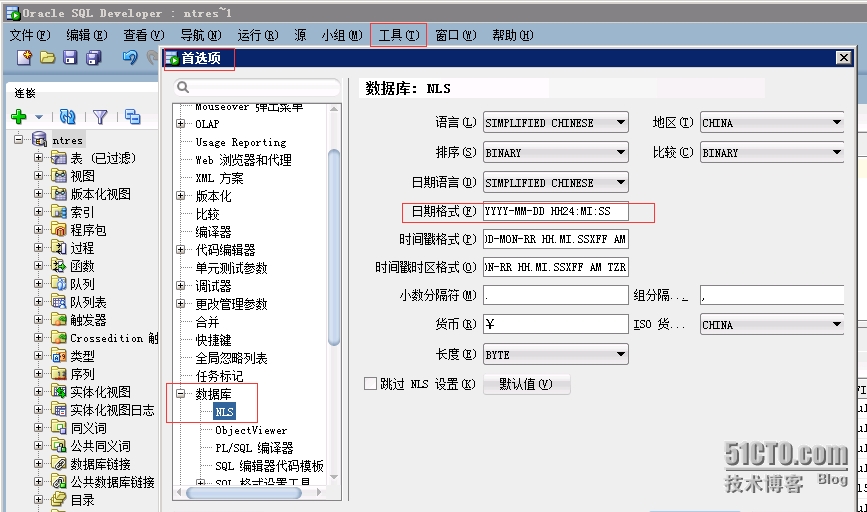Click the 目录 directory icon
Screen dimensions: 867x512
pos(59,500)
